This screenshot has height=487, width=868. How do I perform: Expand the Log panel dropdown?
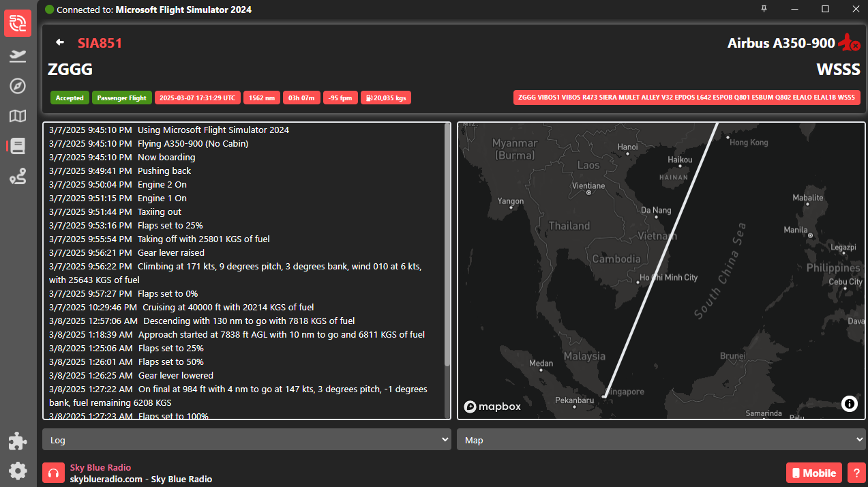247,440
